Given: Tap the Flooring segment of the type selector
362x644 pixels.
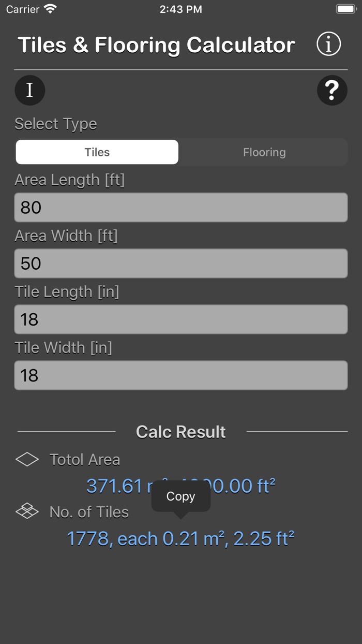Looking at the screenshot, I should [x=264, y=152].
